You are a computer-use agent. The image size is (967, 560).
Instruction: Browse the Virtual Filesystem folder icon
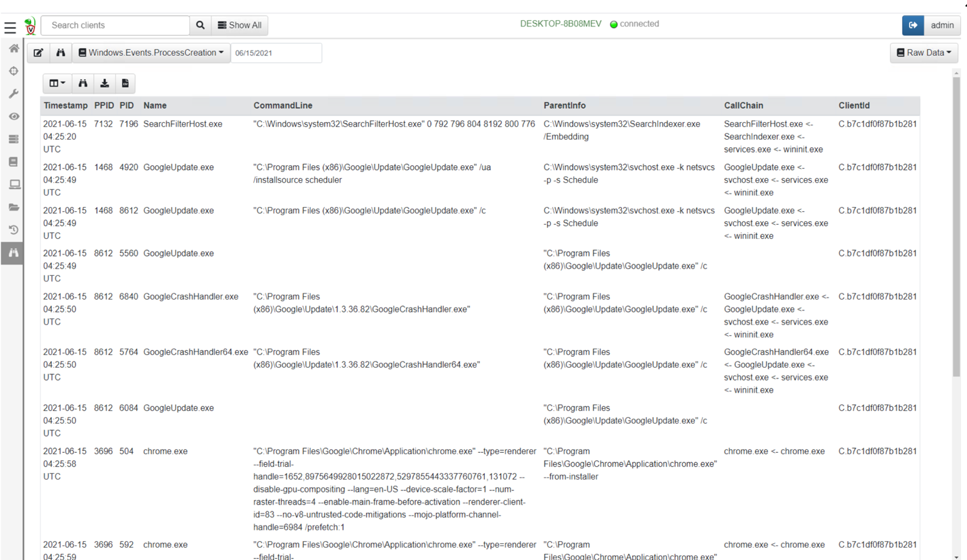[13, 207]
